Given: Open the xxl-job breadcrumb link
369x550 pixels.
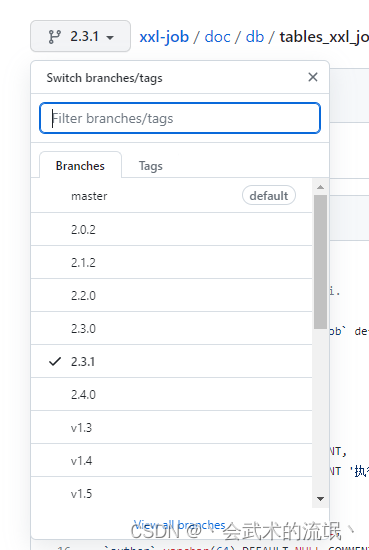Looking at the screenshot, I should click(x=164, y=36).
